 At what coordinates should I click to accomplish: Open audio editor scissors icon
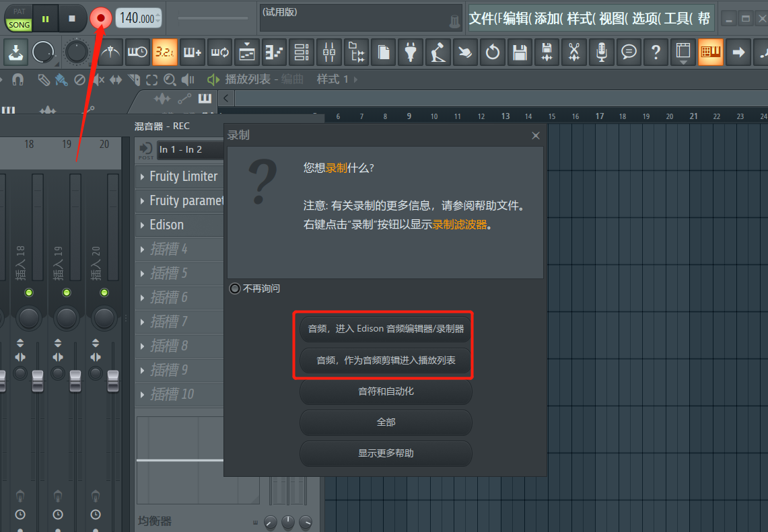(x=574, y=52)
